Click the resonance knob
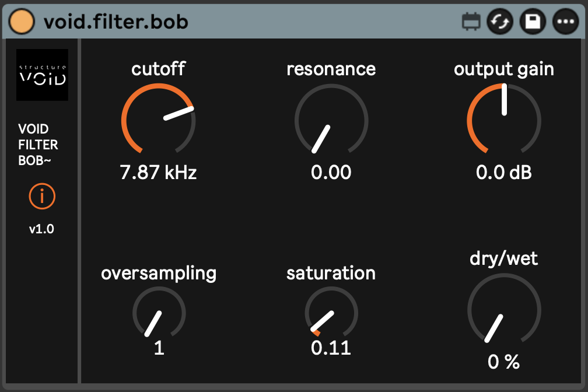The image size is (588, 392). (x=331, y=121)
